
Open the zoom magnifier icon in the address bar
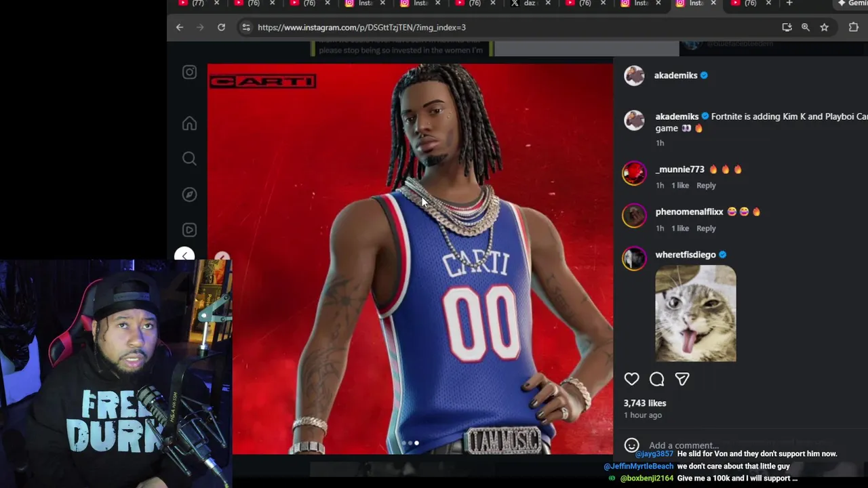pyautogui.click(x=806, y=27)
